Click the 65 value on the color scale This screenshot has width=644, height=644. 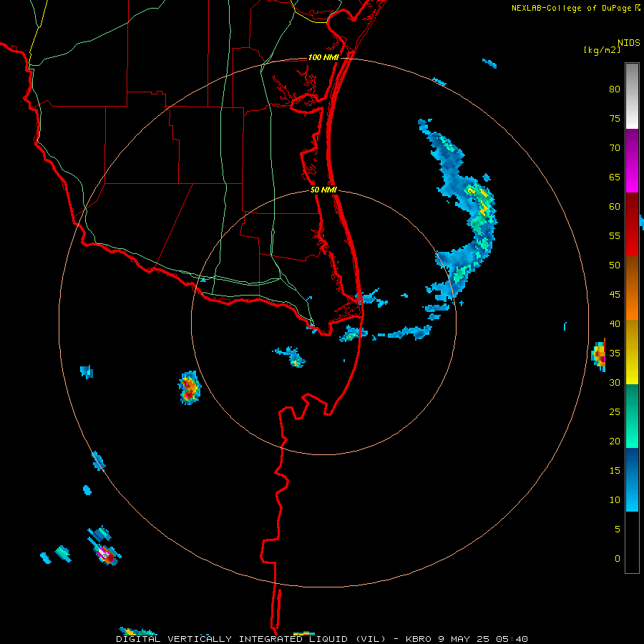(615, 177)
